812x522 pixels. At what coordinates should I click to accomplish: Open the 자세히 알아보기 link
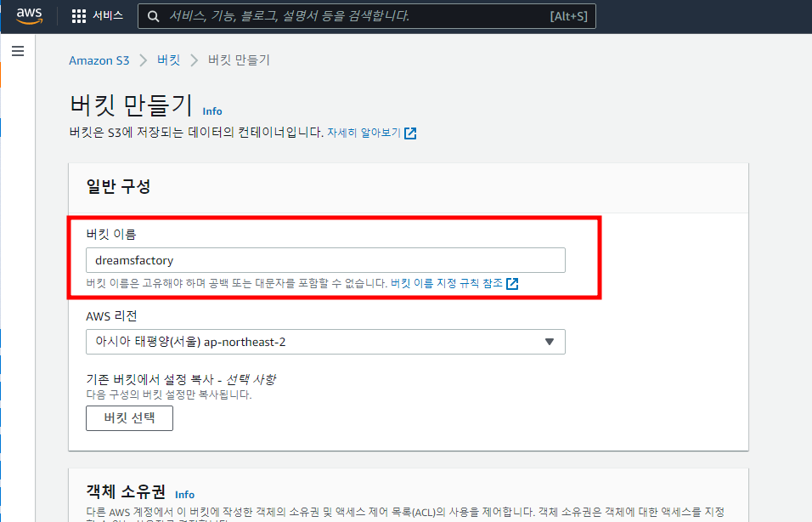pyautogui.click(x=364, y=133)
